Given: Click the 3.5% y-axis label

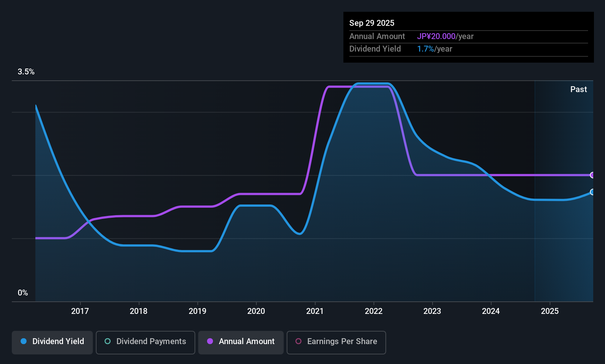Looking at the screenshot, I should 26,72.
